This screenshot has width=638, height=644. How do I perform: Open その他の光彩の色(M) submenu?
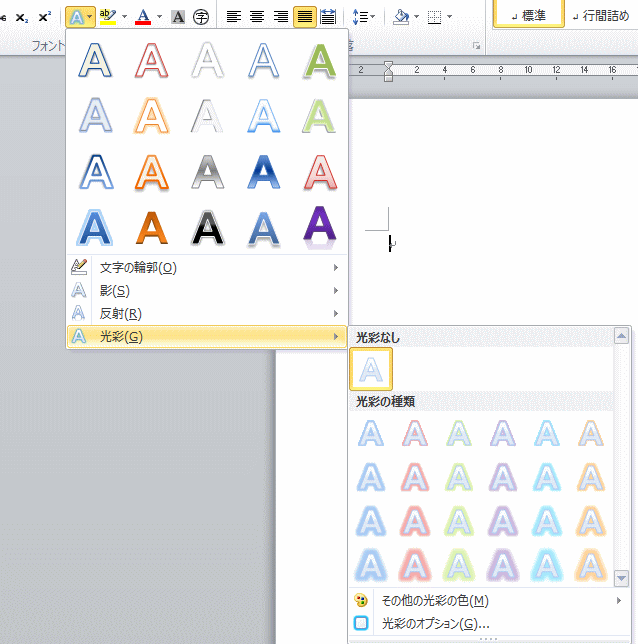pos(489,601)
